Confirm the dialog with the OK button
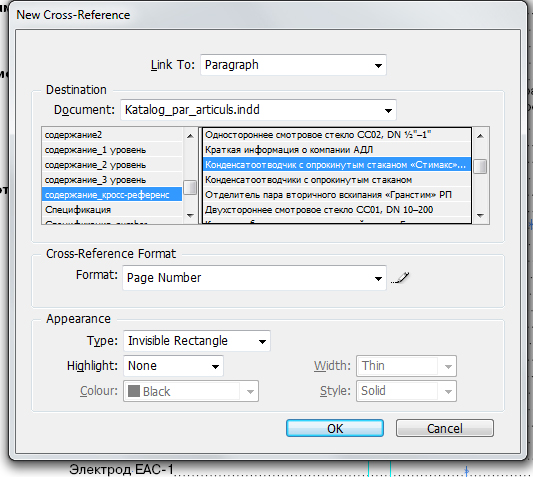The width and height of the screenshot is (533, 477). tap(335, 428)
